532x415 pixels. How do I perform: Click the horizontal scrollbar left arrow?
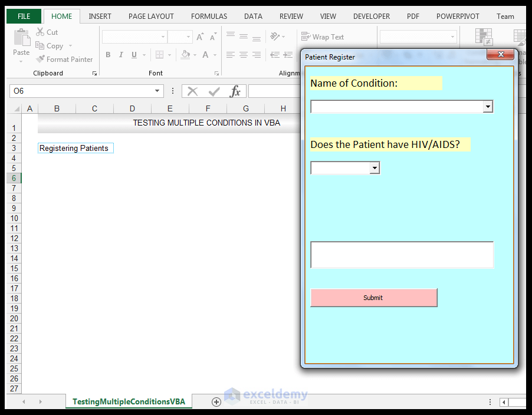tap(504, 402)
